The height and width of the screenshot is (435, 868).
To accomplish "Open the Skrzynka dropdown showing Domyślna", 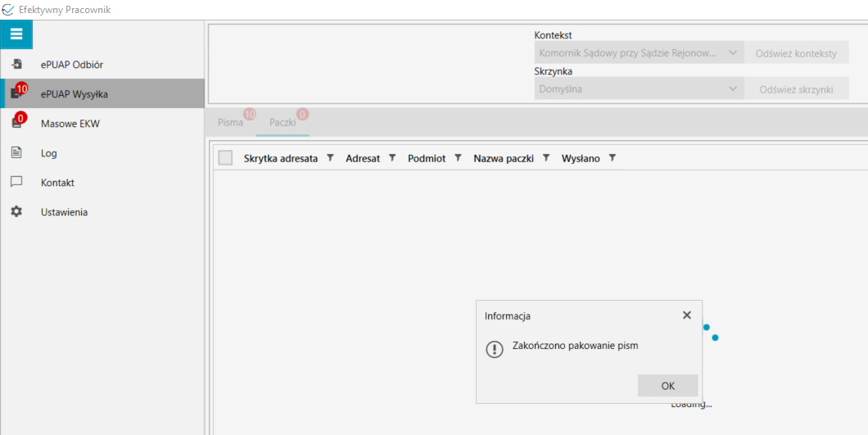I will coord(639,88).
